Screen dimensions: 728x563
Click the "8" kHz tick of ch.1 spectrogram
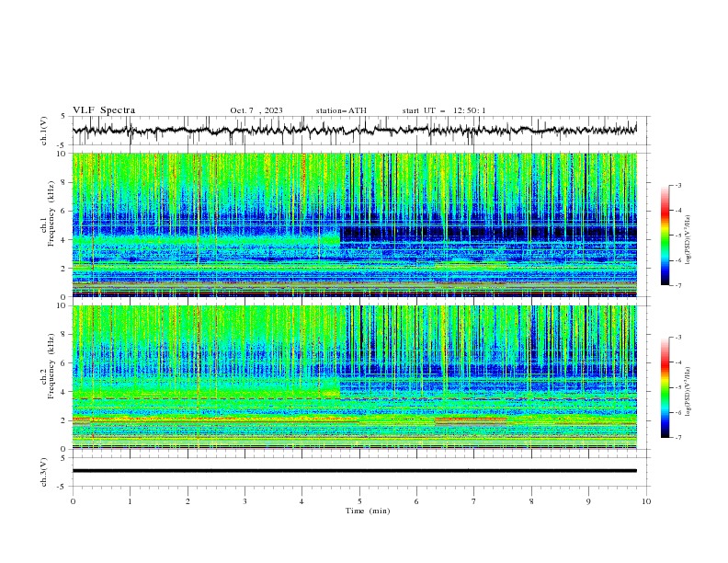coord(64,182)
